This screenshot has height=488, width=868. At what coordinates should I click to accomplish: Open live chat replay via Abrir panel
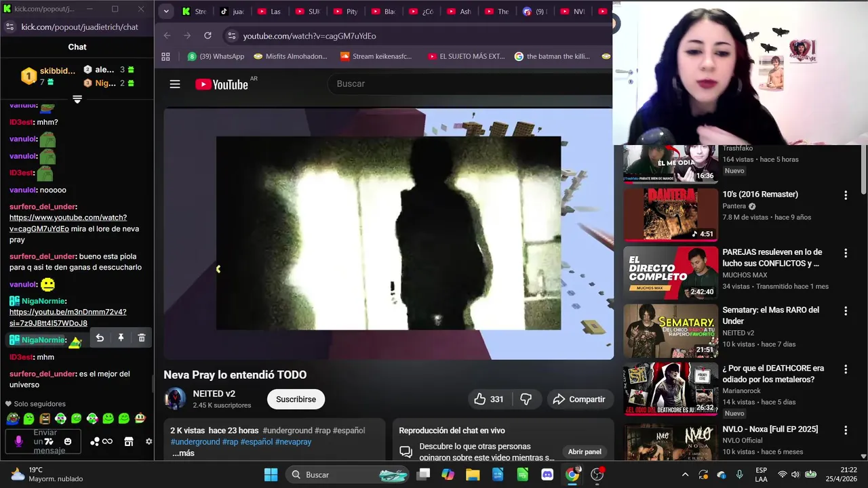click(x=585, y=452)
